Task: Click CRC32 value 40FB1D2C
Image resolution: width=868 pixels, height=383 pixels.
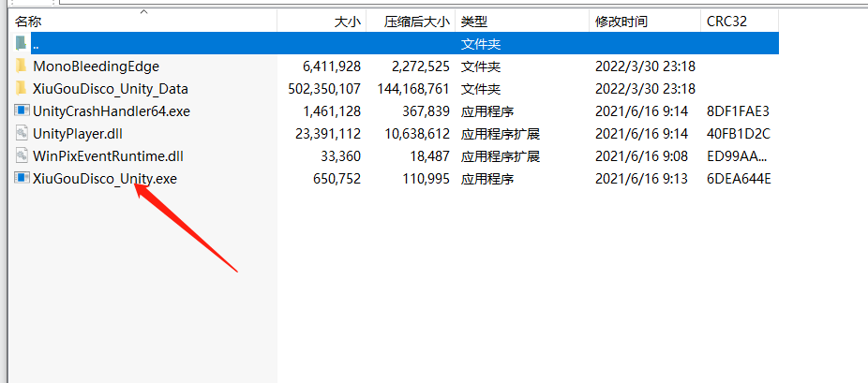Action: (x=739, y=134)
